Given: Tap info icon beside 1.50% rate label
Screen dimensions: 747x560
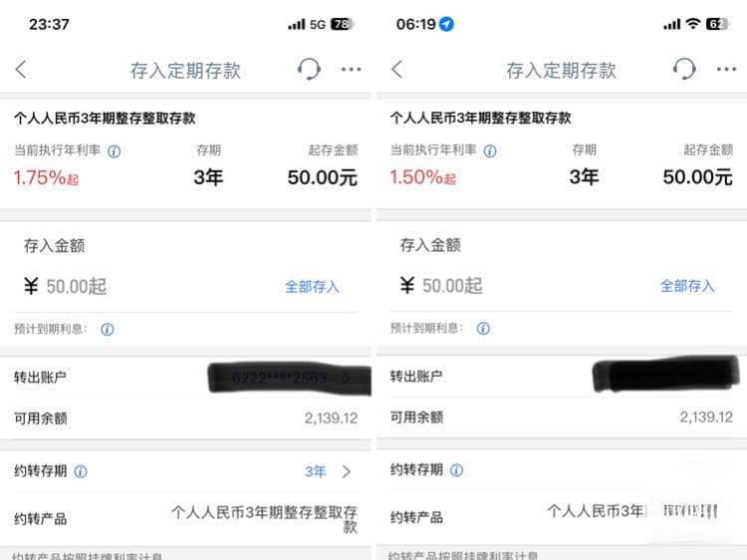Looking at the screenshot, I should [x=490, y=151].
